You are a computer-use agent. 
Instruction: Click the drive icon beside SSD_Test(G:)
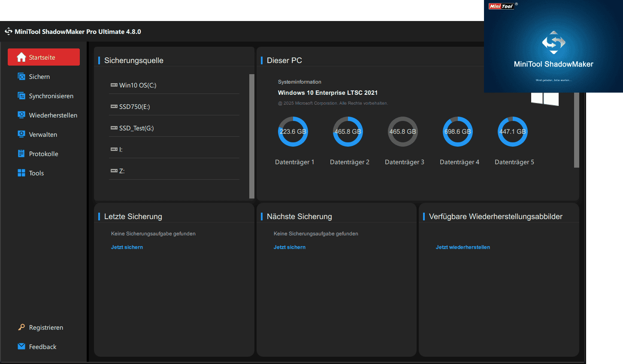tap(114, 128)
